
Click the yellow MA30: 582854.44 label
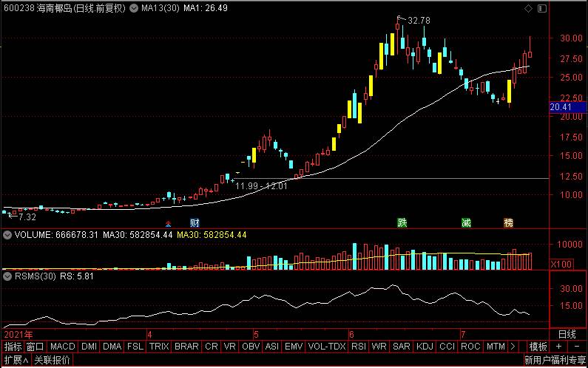pyautogui.click(x=212, y=235)
